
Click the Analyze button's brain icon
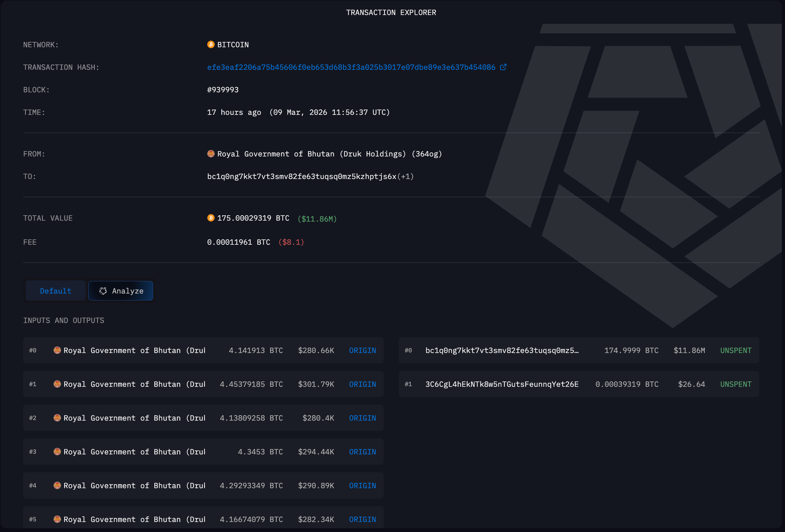point(103,291)
